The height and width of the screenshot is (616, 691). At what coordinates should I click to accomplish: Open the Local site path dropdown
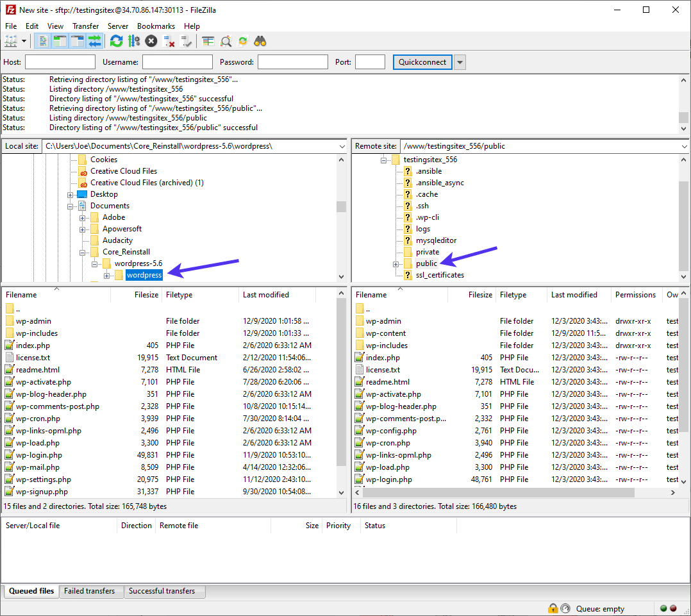click(x=341, y=146)
